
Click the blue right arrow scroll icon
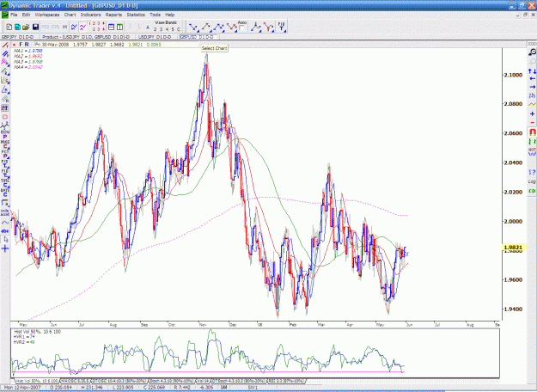pyautogui.click(x=532, y=87)
